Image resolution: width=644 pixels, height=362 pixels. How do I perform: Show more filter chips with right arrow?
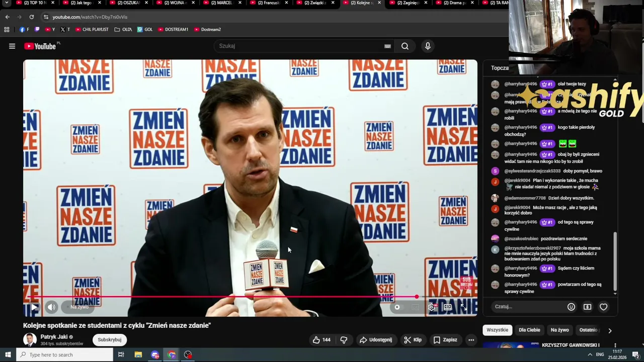pyautogui.click(x=610, y=330)
